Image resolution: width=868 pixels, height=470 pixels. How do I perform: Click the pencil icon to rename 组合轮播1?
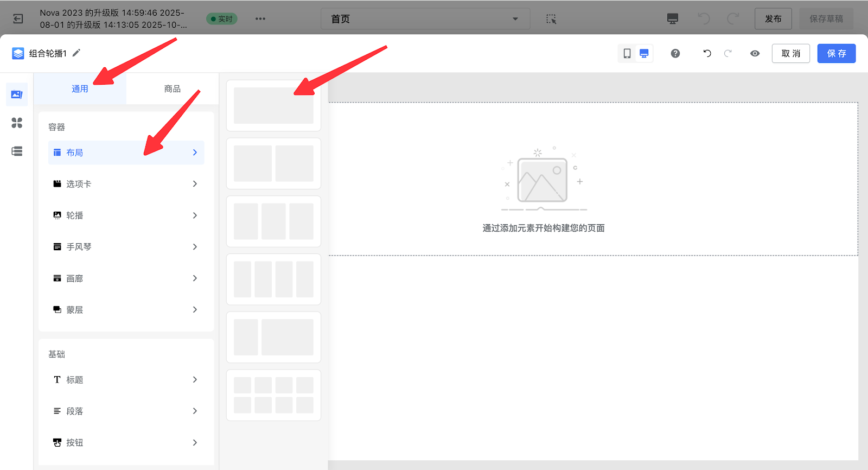tap(76, 53)
